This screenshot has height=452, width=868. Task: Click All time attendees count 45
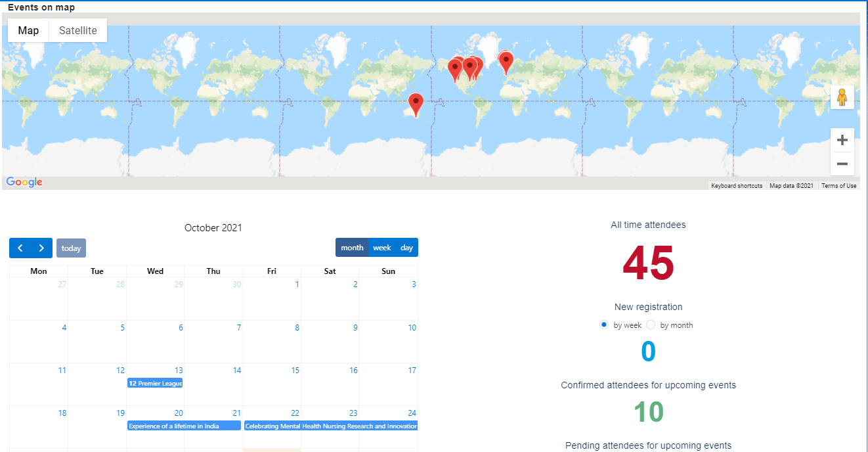tap(648, 263)
